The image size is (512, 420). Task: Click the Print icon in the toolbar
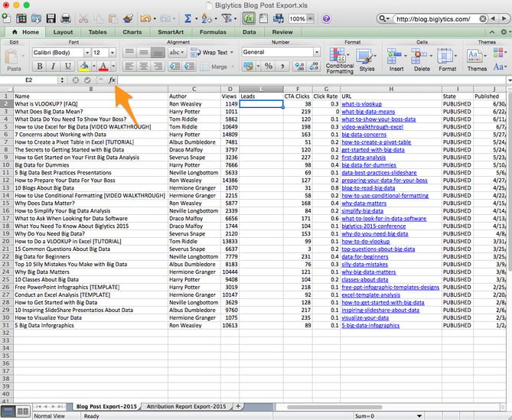(x=67, y=18)
